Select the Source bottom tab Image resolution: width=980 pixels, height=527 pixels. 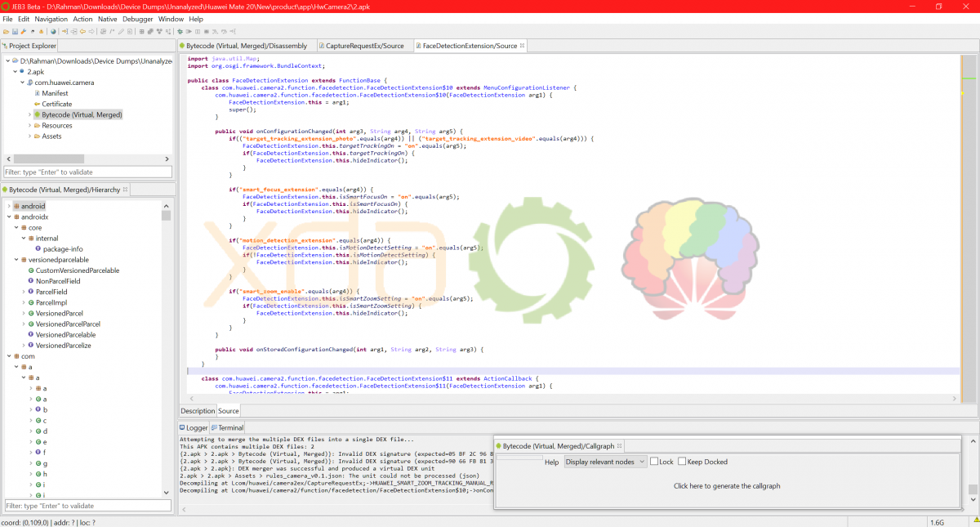point(229,411)
